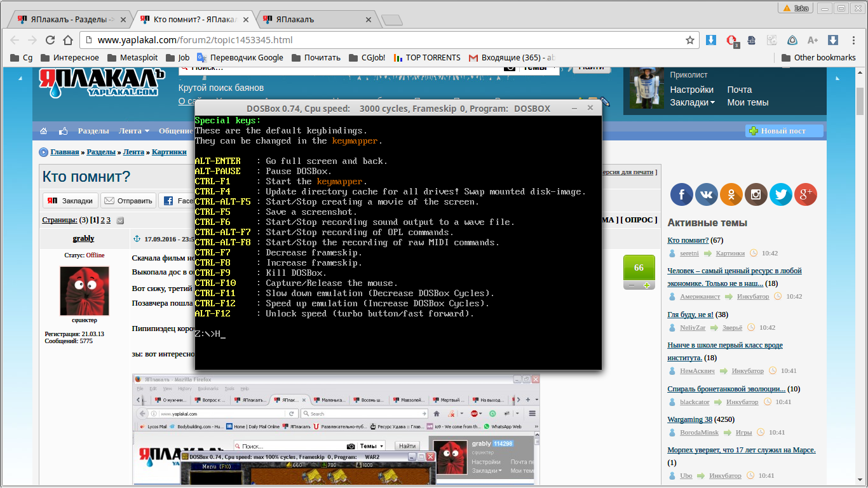Click the Отправить mail button
The image size is (868, 488).
coord(128,201)
